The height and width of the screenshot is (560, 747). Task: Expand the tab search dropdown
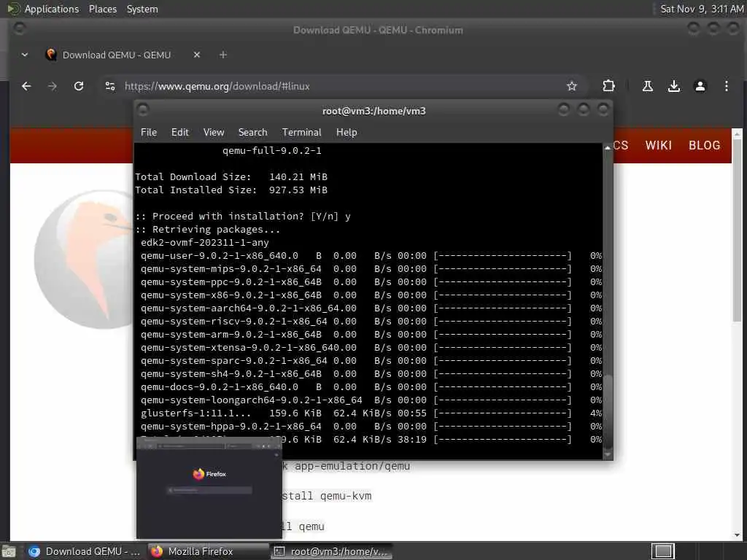(25, 55)
